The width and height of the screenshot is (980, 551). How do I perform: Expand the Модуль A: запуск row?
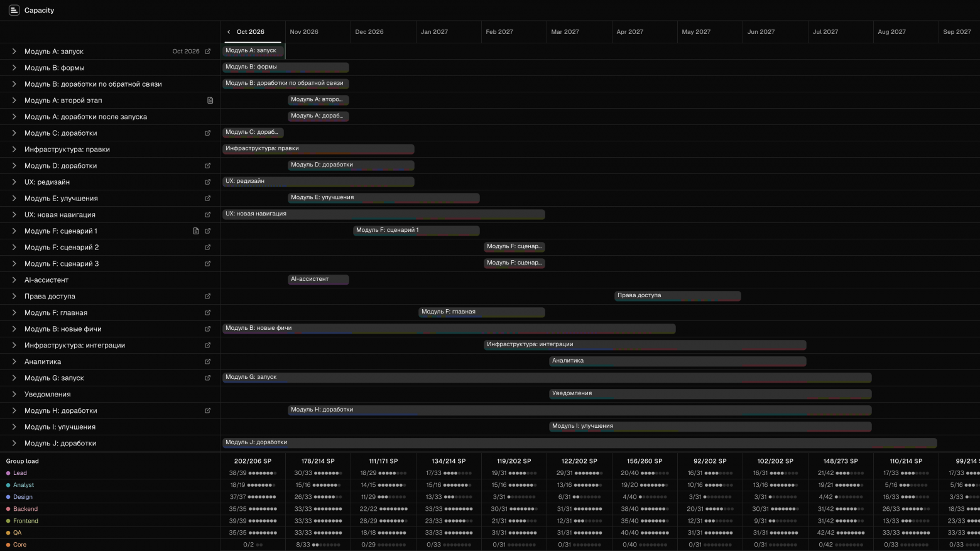pyautogui.click(x=14, y=52)
